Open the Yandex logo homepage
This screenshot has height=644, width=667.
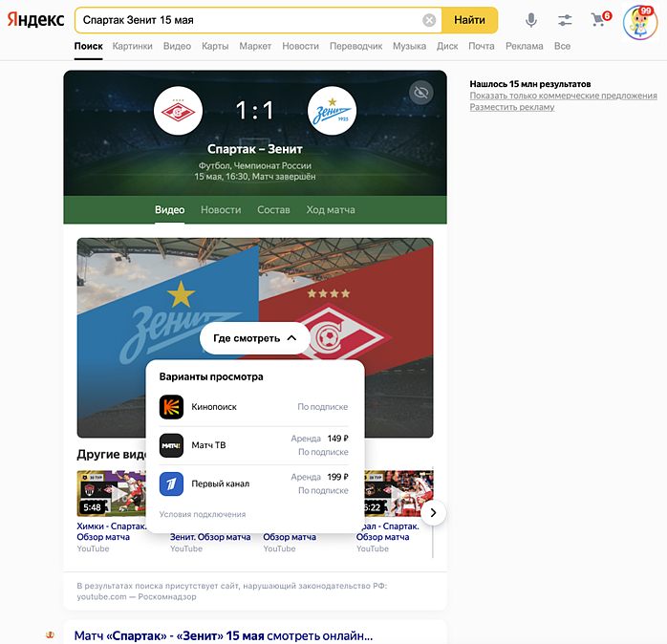coord(35,19)
